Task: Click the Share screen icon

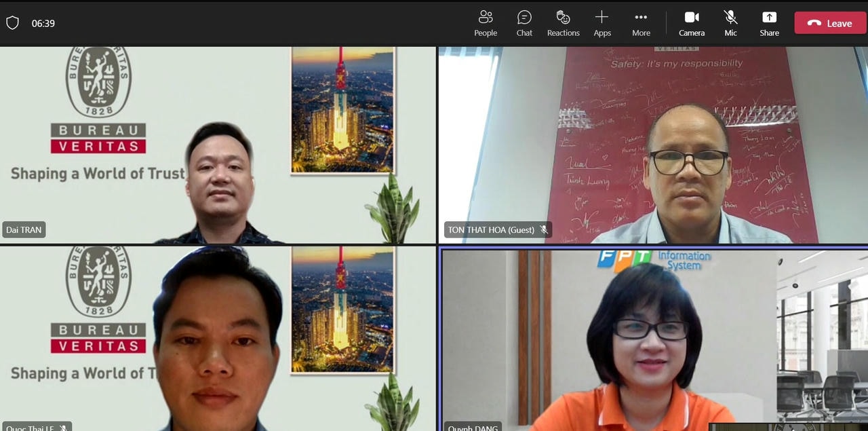Action: click(x=769, y=18)
